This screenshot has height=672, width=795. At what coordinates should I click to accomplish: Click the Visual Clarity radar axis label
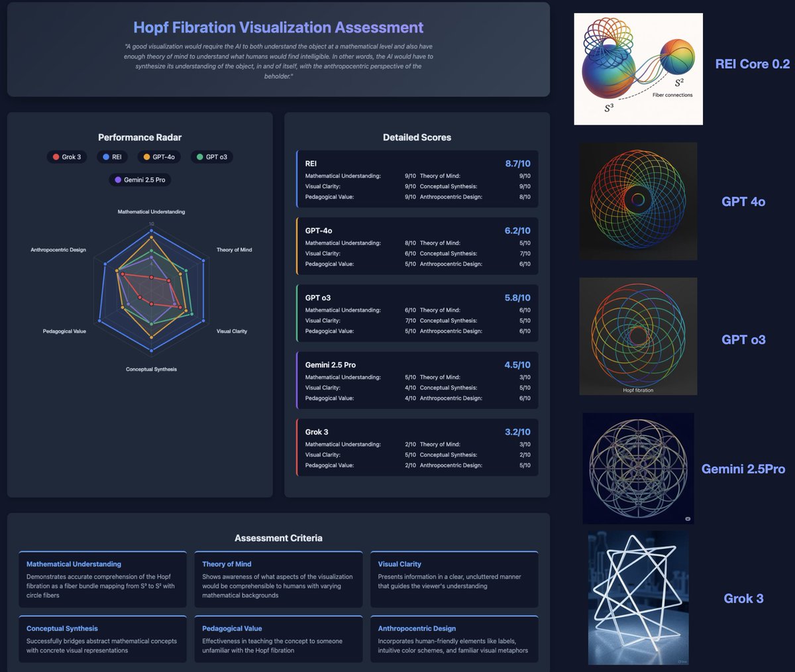point(232,331)
